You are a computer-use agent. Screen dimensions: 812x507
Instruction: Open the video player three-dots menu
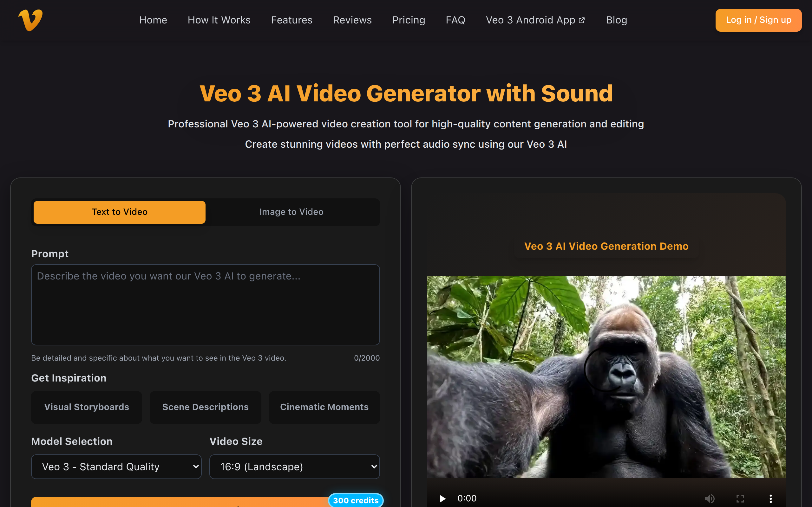(x=771, y=498)
